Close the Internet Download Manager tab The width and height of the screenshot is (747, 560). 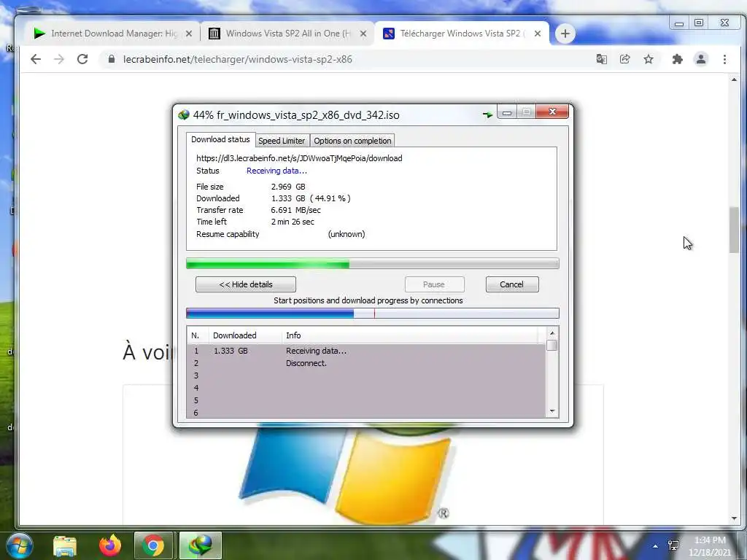click(x=189, y=34)
